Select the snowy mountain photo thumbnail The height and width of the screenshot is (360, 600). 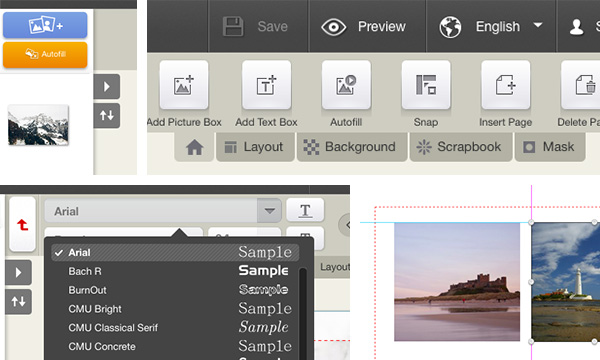tap(38, 125)
